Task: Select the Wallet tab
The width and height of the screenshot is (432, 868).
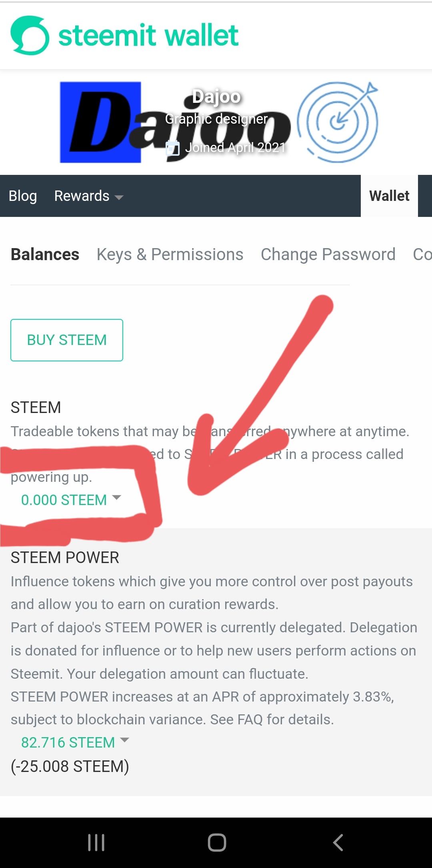Action: click(x=389, y=196)
